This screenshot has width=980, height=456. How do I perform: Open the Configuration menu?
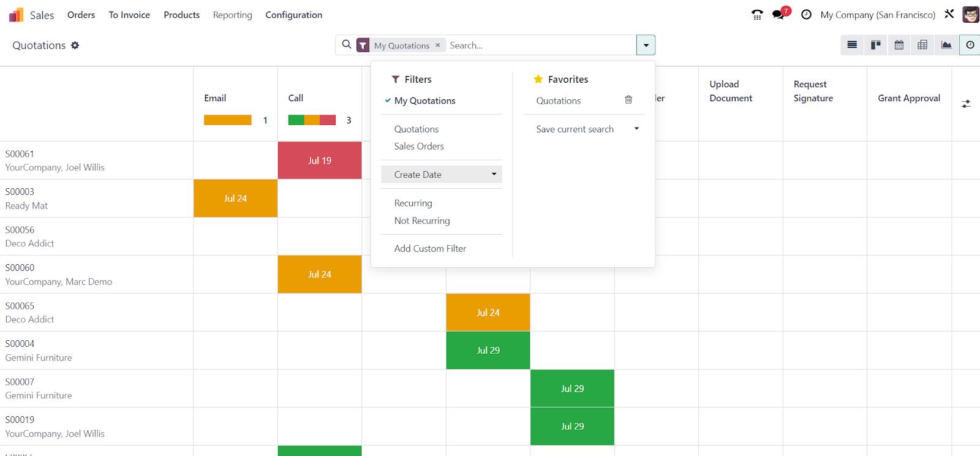tap(294, 15)
